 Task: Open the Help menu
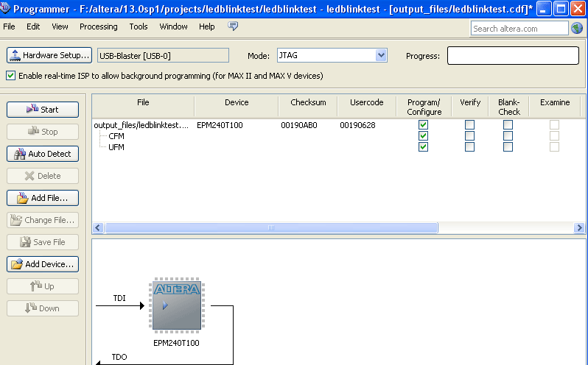(x=206, y=26)
